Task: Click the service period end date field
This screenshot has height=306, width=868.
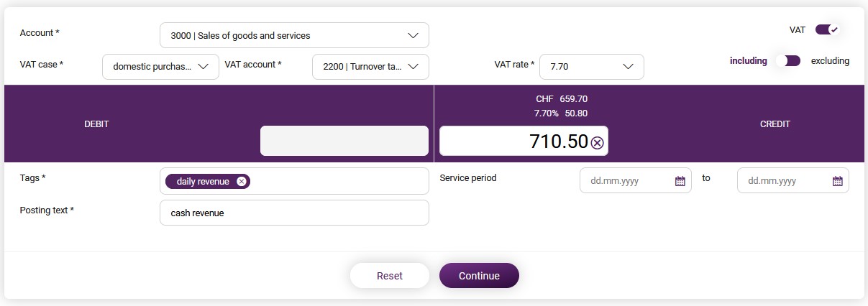Action: tap(793, 181)
